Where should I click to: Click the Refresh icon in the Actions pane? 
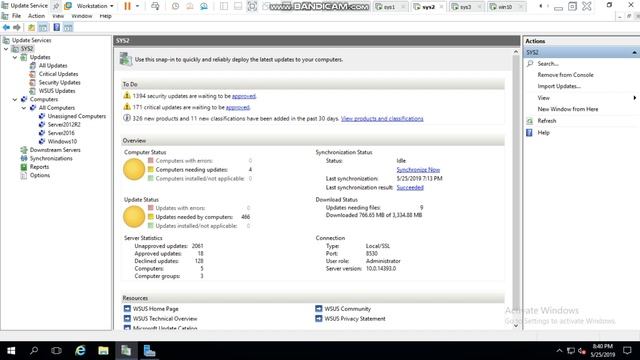point(529,121)
